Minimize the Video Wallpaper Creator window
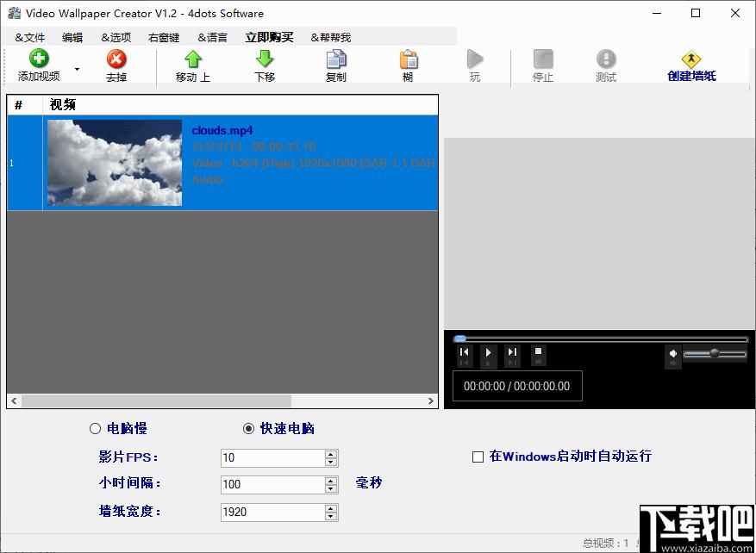 tap(656, 13)
